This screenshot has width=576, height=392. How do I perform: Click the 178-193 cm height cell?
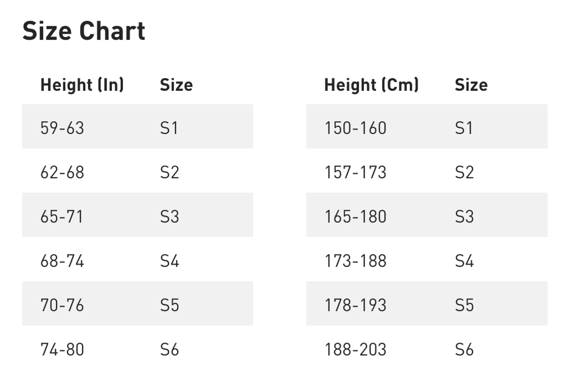[x=355, y=305]
